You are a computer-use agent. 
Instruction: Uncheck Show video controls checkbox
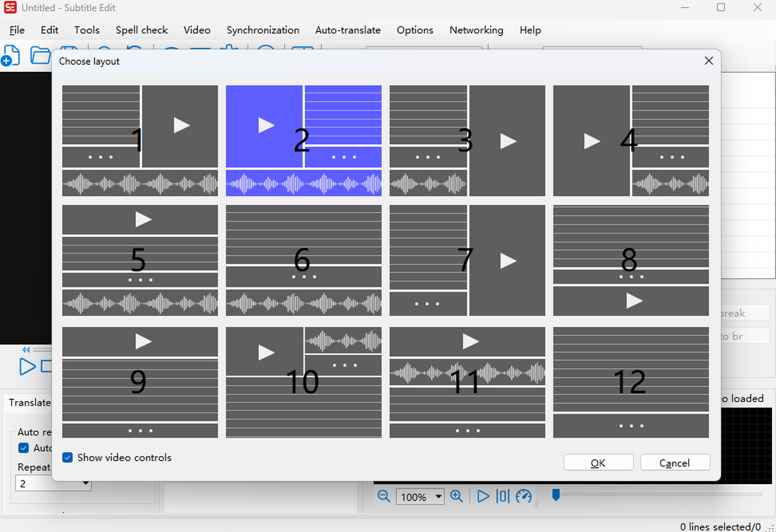[67, 458]
